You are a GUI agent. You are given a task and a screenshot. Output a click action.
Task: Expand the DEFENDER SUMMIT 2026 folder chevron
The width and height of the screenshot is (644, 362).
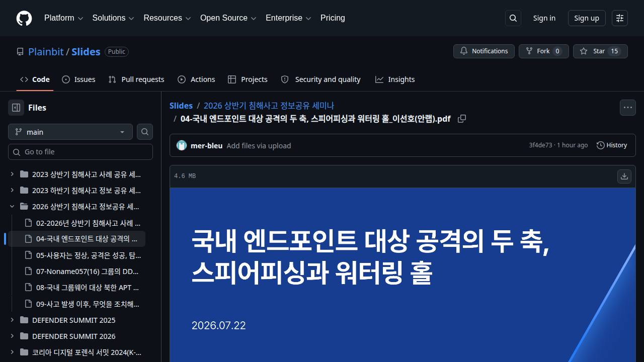tap(12, 336)
